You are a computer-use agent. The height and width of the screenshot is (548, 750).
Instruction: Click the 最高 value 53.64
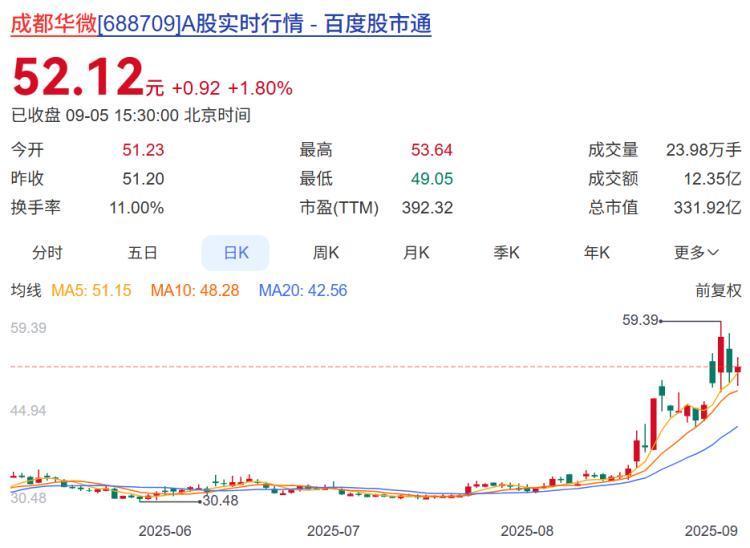431,150
